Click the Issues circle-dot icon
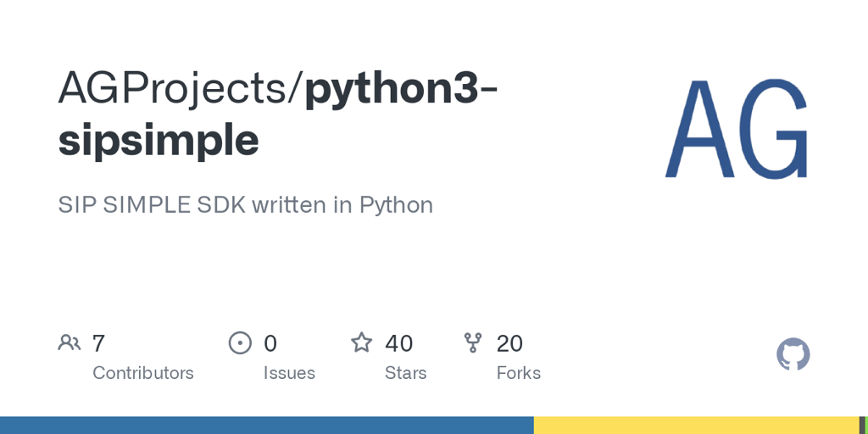The height and width of the screenshot is (434, 868). point(241,342)
